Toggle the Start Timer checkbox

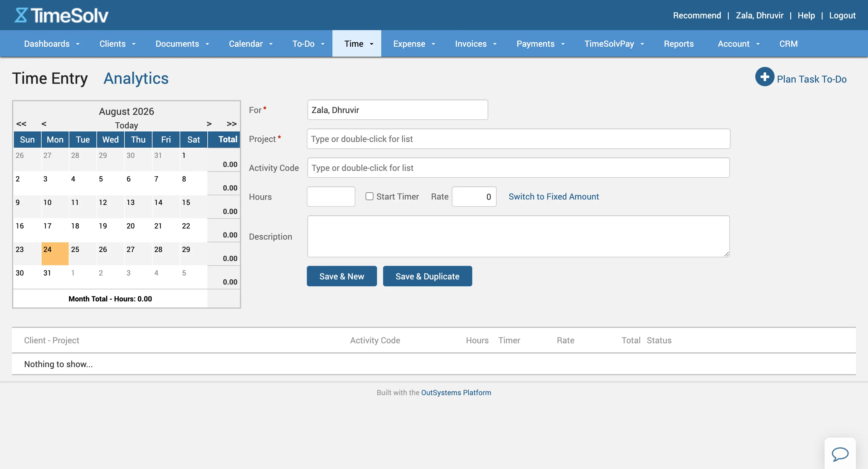(x=369, y=197)
